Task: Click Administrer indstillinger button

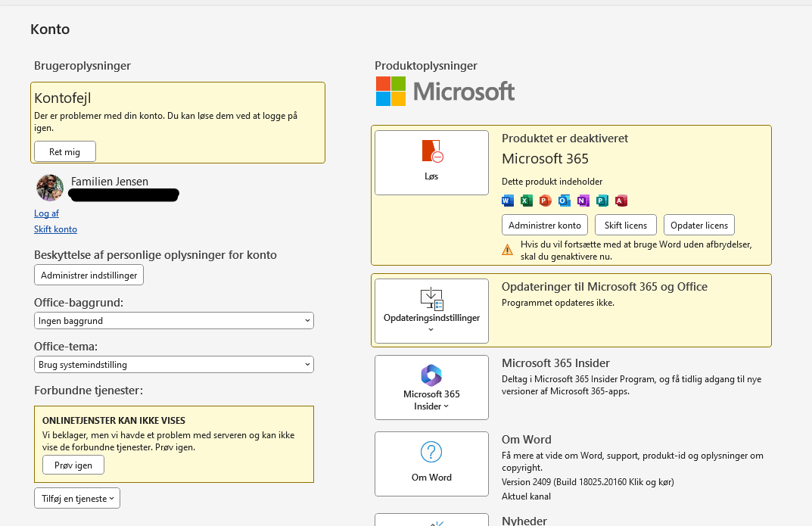Action: pyautogui.click(x=89, y=275)
